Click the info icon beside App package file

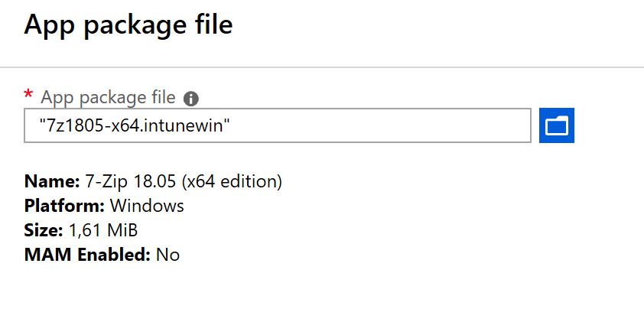(x=191, y=99)
